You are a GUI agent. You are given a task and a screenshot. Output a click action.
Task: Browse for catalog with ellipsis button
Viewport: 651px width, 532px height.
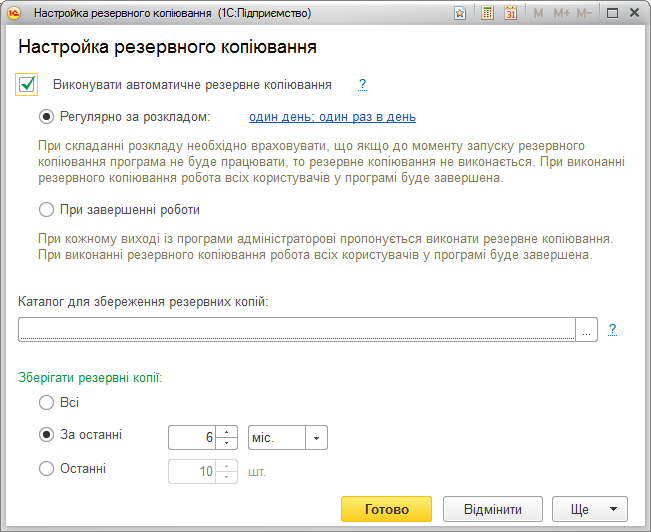pyautogui.click(x=586, y=329)
